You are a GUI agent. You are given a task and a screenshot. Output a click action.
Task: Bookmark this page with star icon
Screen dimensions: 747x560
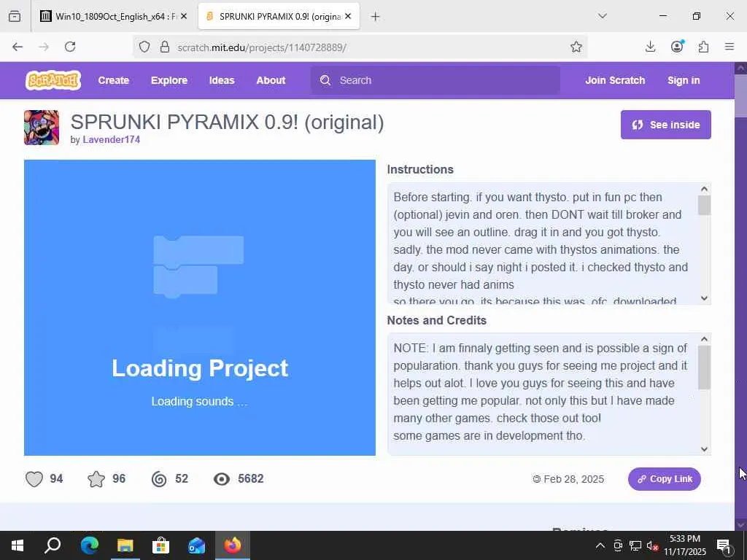[576, 47]
